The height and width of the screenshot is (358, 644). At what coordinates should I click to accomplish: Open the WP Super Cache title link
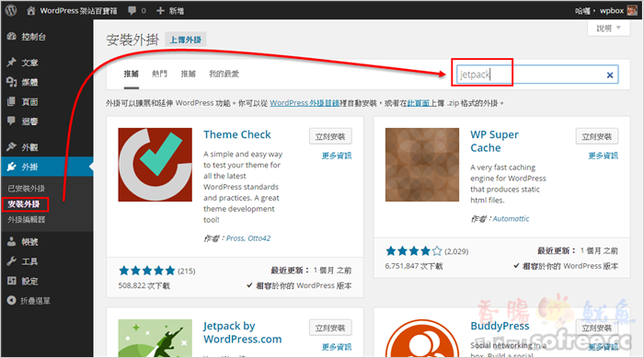(x=494, y=141)
